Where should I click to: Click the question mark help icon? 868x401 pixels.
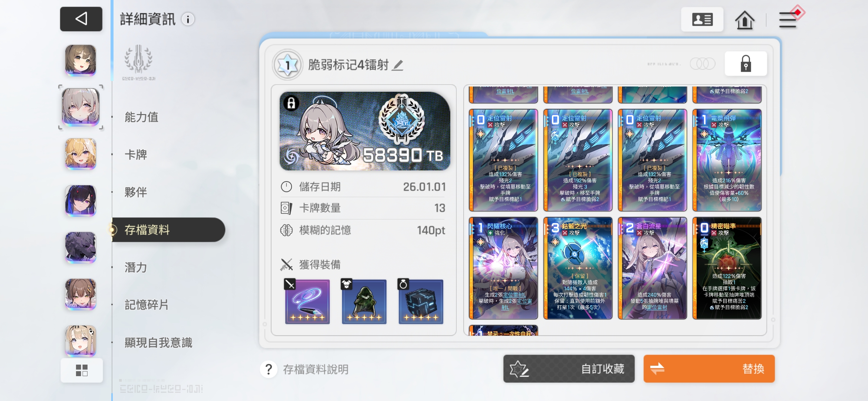point(269,369)
